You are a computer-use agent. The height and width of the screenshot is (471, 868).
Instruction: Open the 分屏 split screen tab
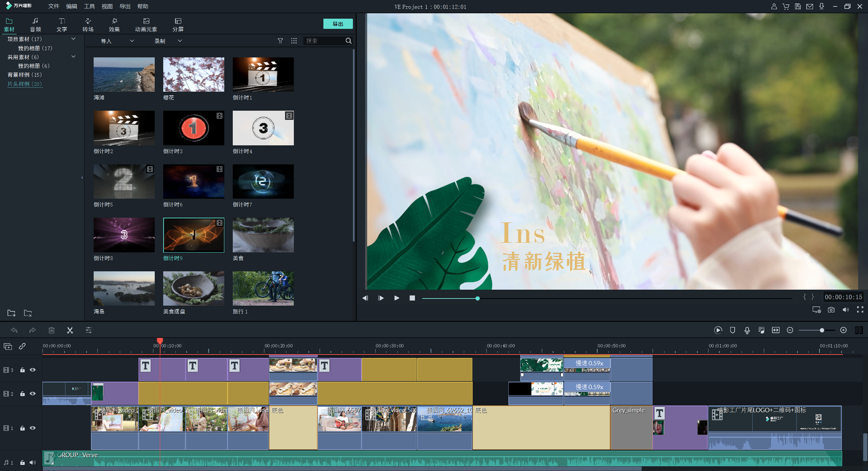pos(178,25)
